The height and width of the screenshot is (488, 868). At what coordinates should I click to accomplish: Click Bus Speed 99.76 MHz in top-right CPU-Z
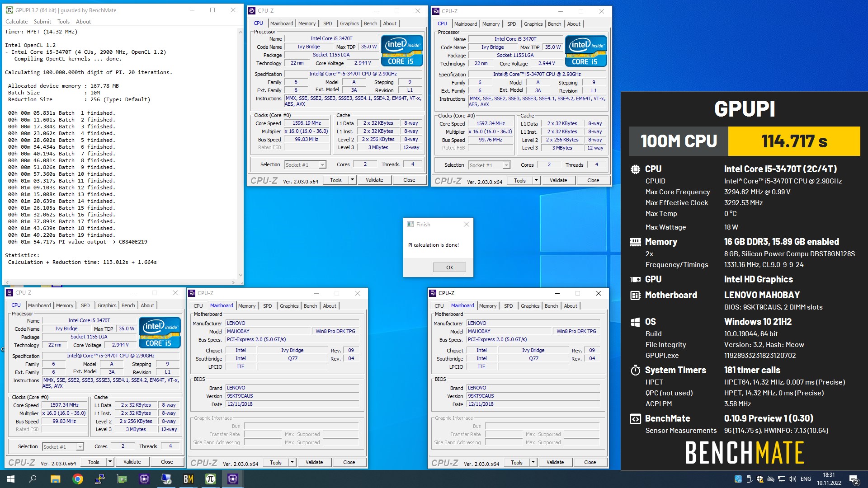coord(491,140)
